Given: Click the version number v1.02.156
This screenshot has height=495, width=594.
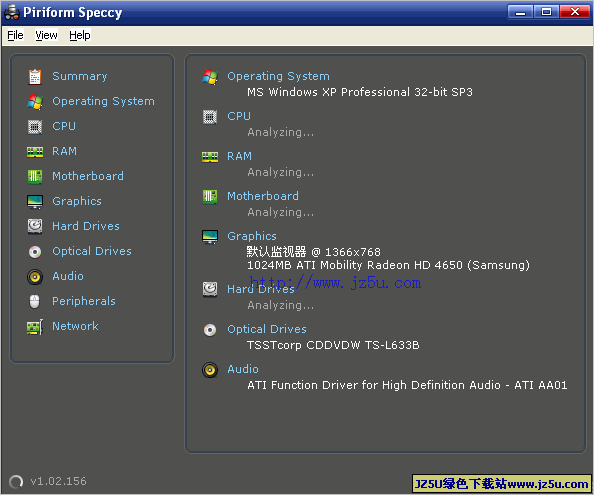Looking at the screenshot, I should (x=59, y=481).
